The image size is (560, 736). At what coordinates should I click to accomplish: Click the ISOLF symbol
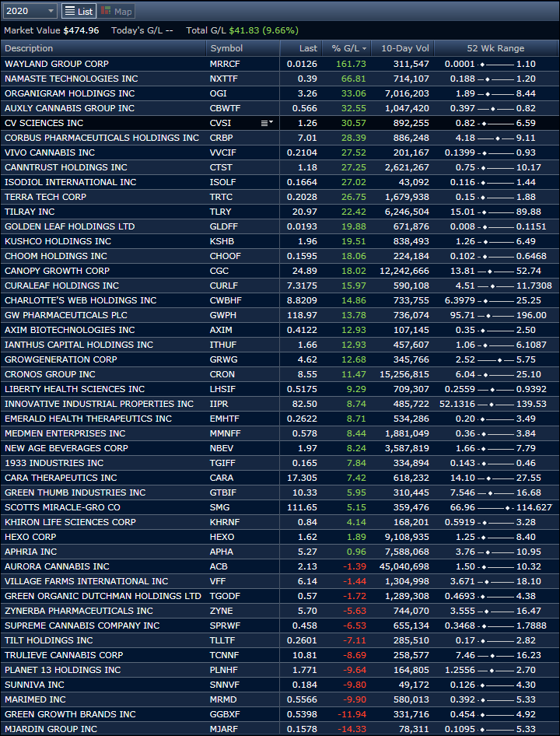pos(222,182)
